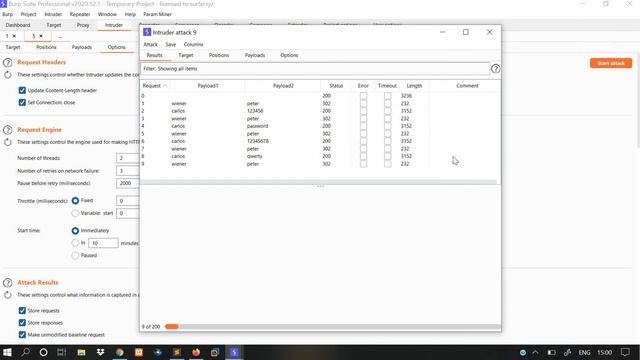Select Paused start time option
The image size is (640, 360).
75,256
